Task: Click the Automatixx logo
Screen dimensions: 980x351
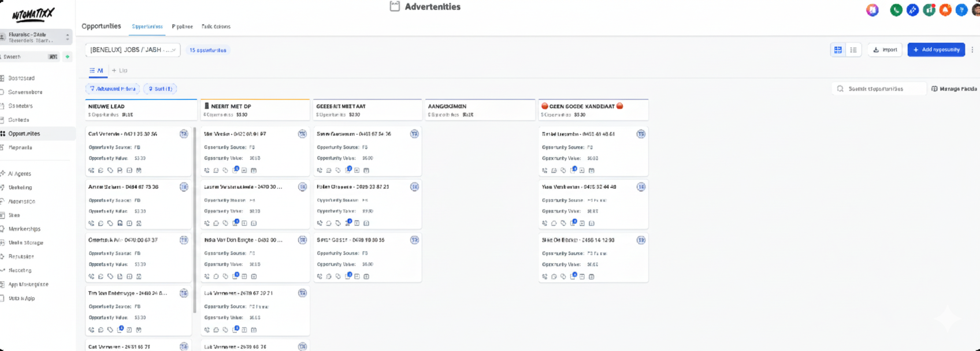Action: pyautogui.click(x=33, y=14)
